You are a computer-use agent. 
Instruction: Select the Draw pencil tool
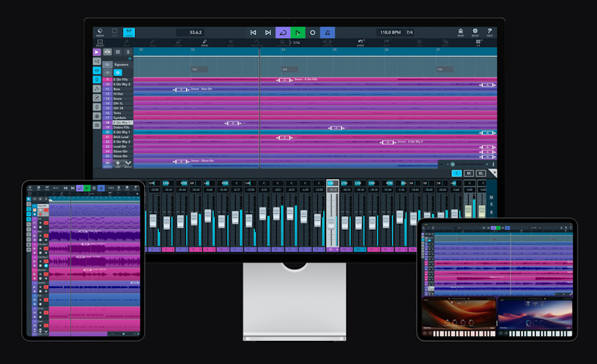(x=204, y=43)
